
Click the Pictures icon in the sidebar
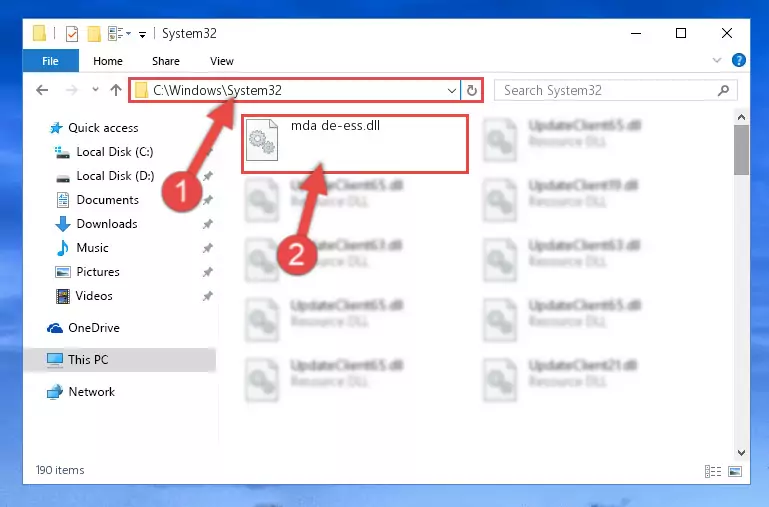pos(62,272)
